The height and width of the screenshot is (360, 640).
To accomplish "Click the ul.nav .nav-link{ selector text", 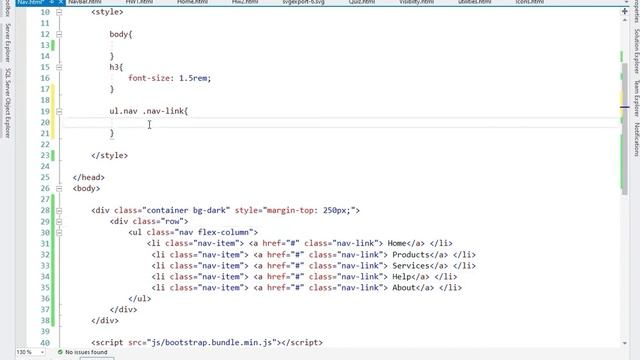I will (x=149, y=111).
